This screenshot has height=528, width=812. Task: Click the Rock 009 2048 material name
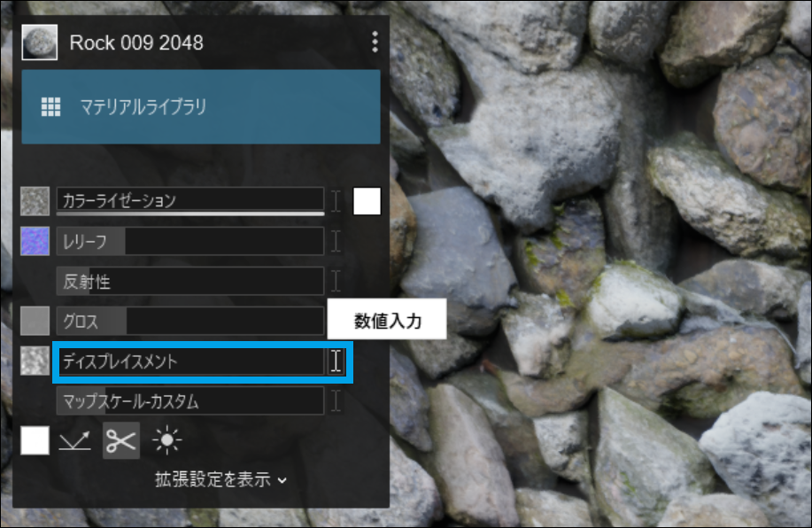click(136, 43)
